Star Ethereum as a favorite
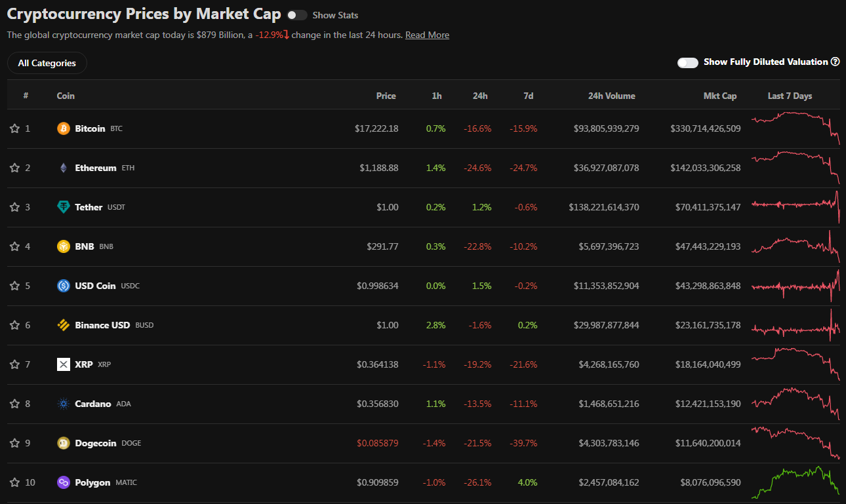This screenshot has width=846, height=504. coord(14,168)
